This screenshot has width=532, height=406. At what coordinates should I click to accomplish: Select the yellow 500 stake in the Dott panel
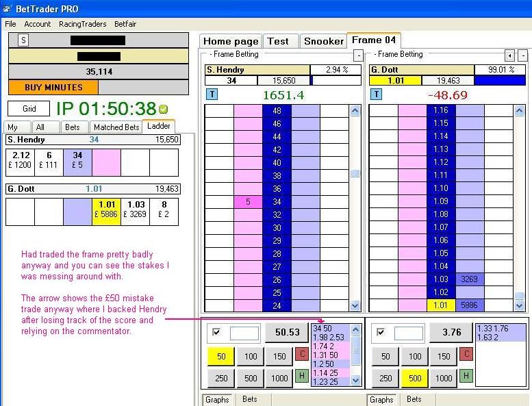coord(415,378)
